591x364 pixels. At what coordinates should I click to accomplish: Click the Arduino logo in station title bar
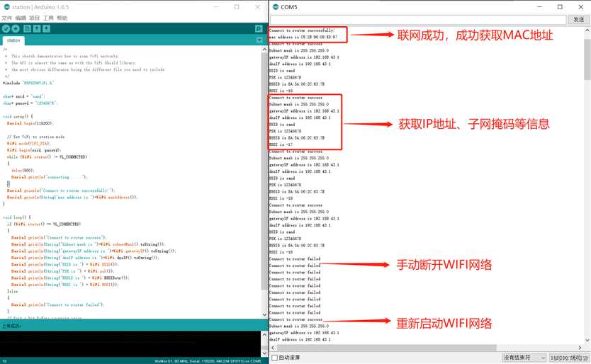[6, 7]
